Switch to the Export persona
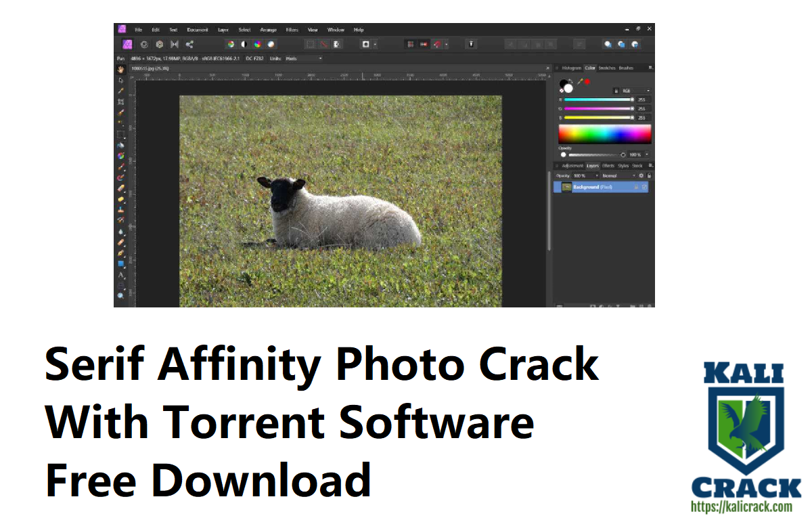 pyautogui.click(x=189, y=45)
